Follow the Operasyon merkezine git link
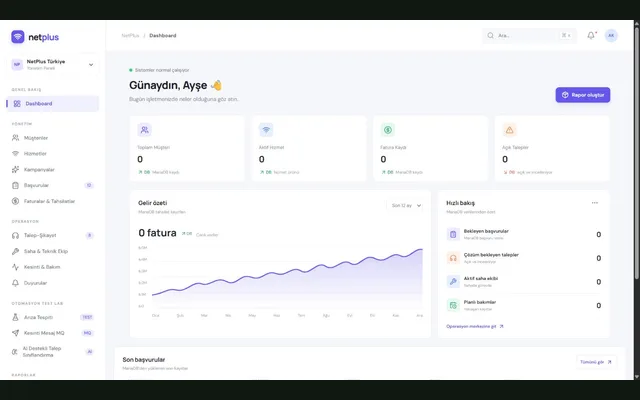The image size is (640, 400). click(475, 327)
